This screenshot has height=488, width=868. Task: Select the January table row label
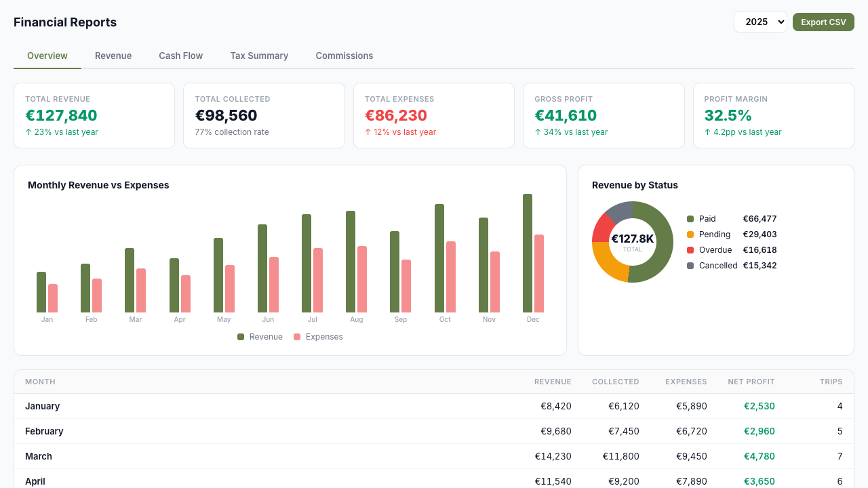coord(42,406)
